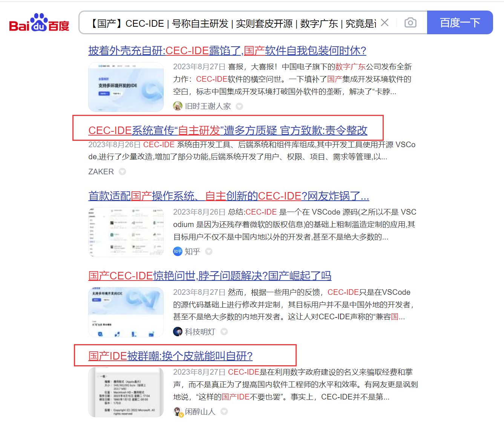Click the ZAKER source label
The height and width of the screenshot is (430, 504).
(101, 172)
